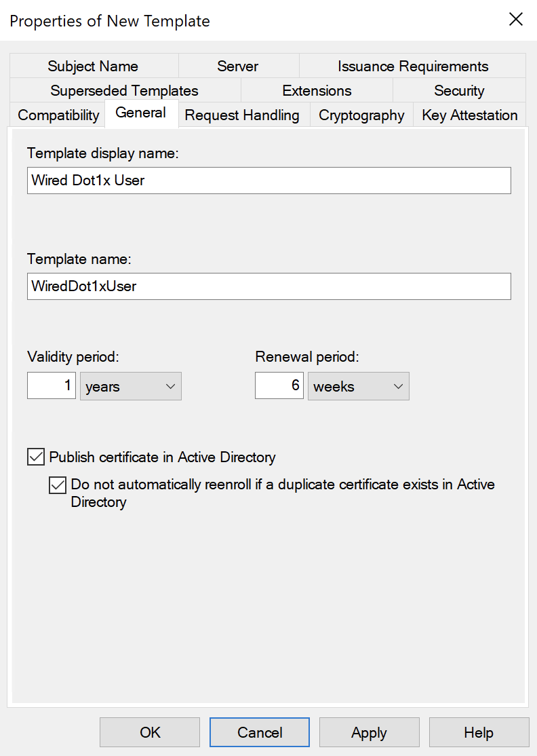Expand the validity period years dropdown

coord(131,387)
